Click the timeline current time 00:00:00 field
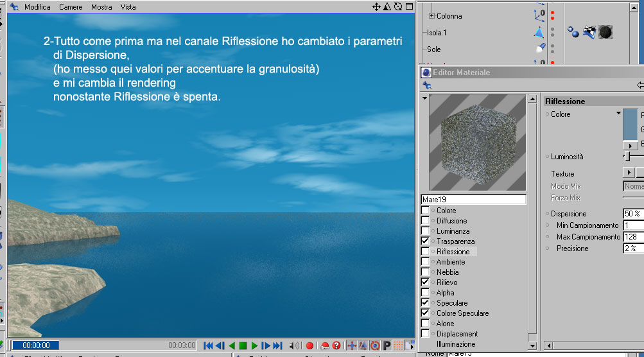The height and width of the screenshot is (357, 644). tap(36, 345)
